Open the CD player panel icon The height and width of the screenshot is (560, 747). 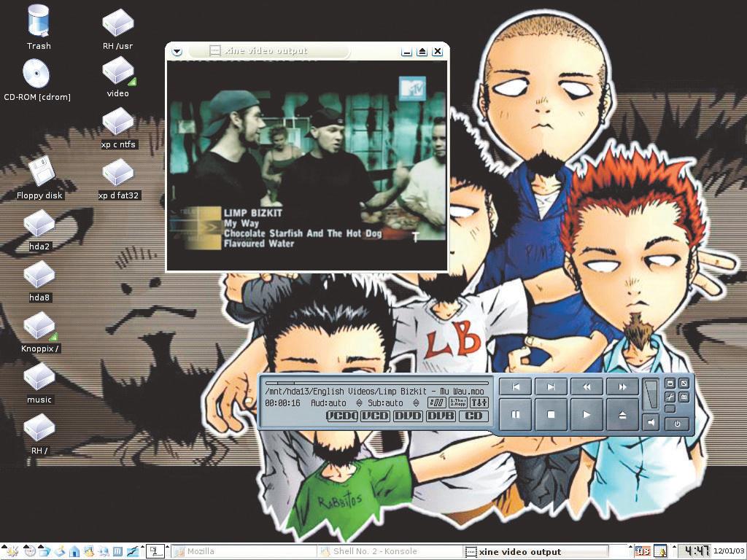pos(30,551)
